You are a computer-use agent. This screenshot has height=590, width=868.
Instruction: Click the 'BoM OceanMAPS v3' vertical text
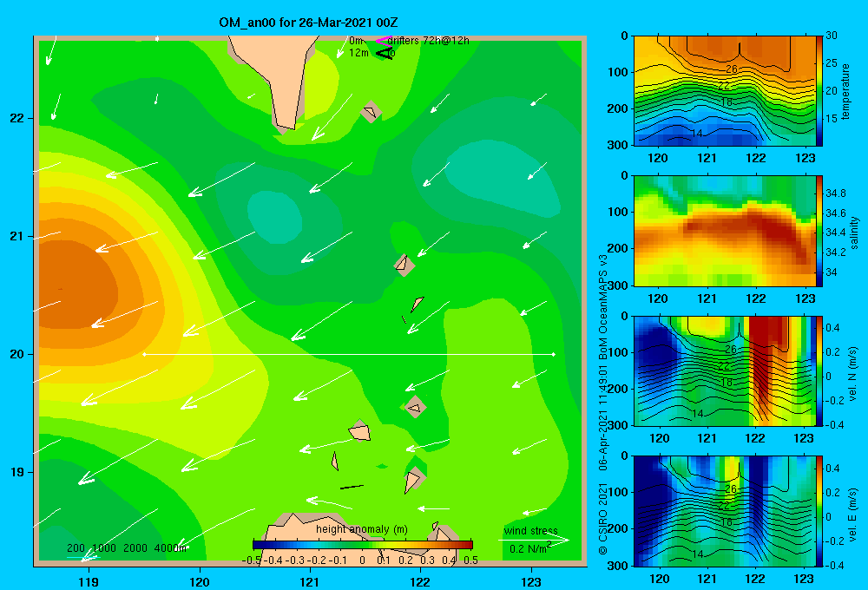[x=603, y=307]
